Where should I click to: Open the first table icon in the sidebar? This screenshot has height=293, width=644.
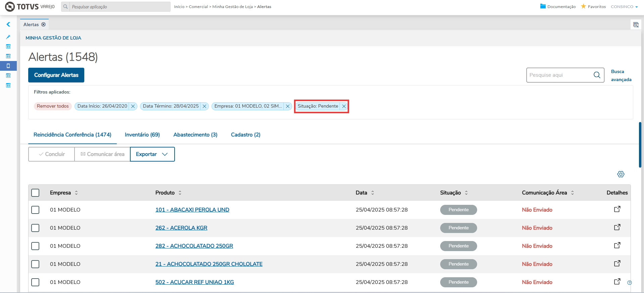(x=8, y=47)
